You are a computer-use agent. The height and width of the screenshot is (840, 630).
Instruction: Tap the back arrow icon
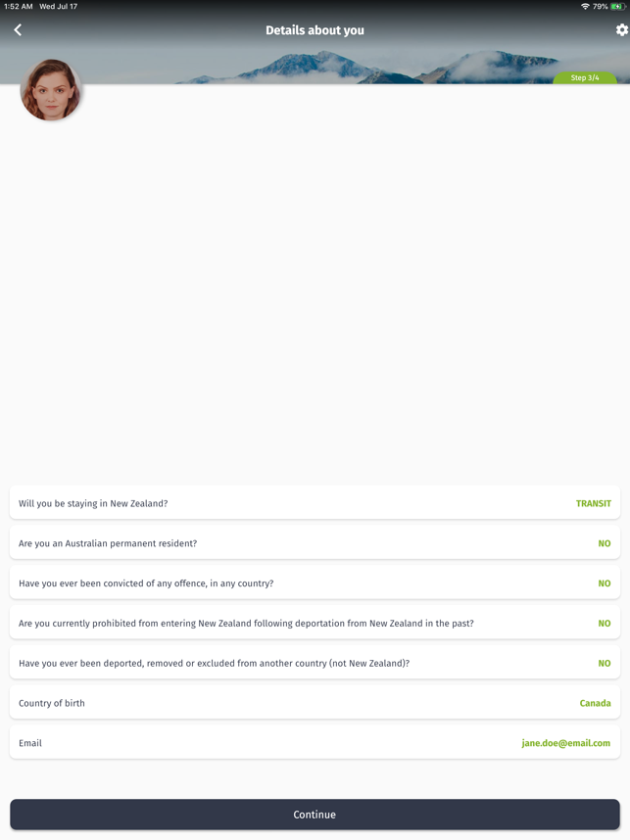18,30
